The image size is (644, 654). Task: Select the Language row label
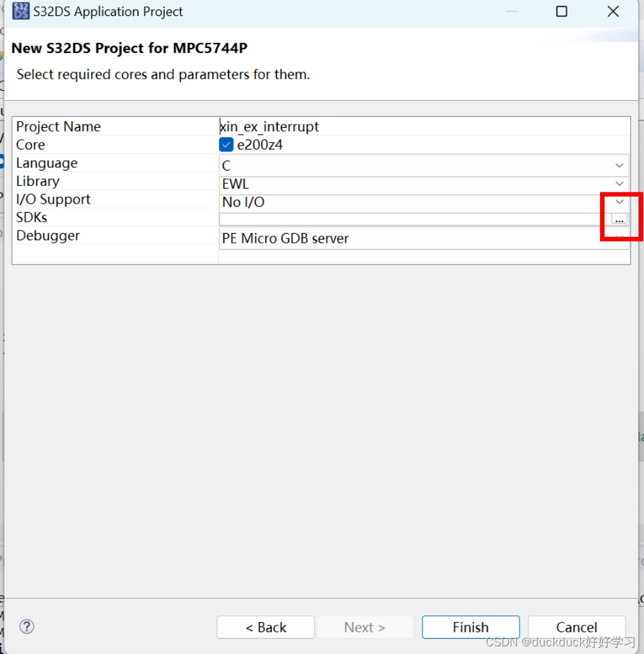47,163
